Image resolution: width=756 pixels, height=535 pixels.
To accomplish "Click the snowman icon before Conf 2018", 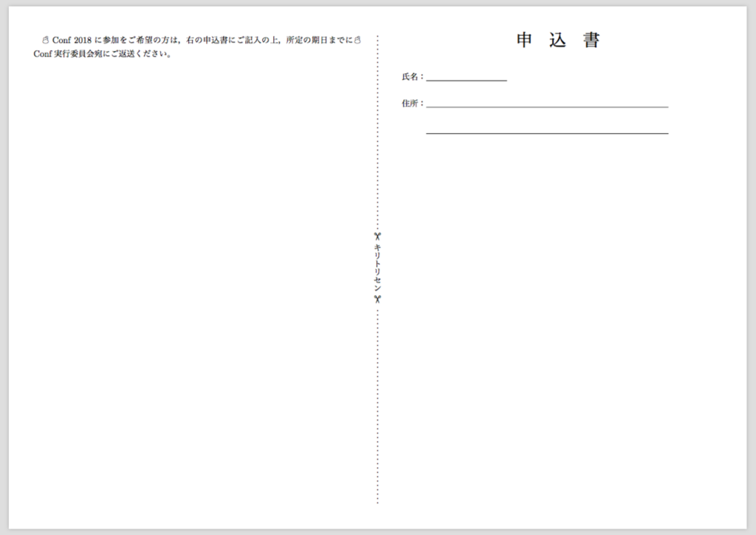I will [x=45, y=40].
